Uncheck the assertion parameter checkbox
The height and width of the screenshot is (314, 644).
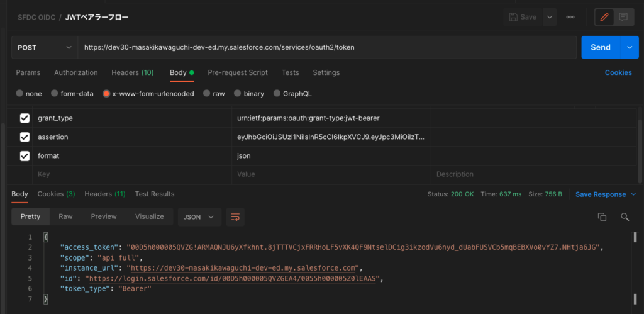(x=25, y=137)
